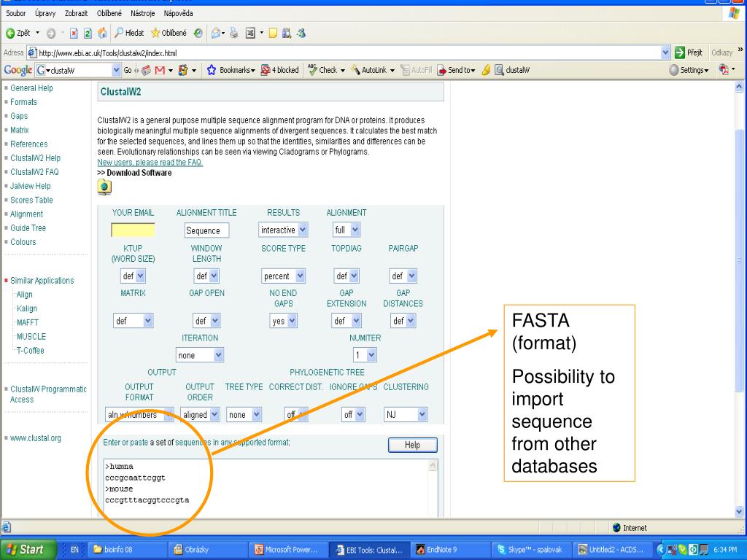Open the Oblíbené menu in menu bar
The width and height of the screenshot is (747, 560).
pyautogui.click(x=109, y=13)
